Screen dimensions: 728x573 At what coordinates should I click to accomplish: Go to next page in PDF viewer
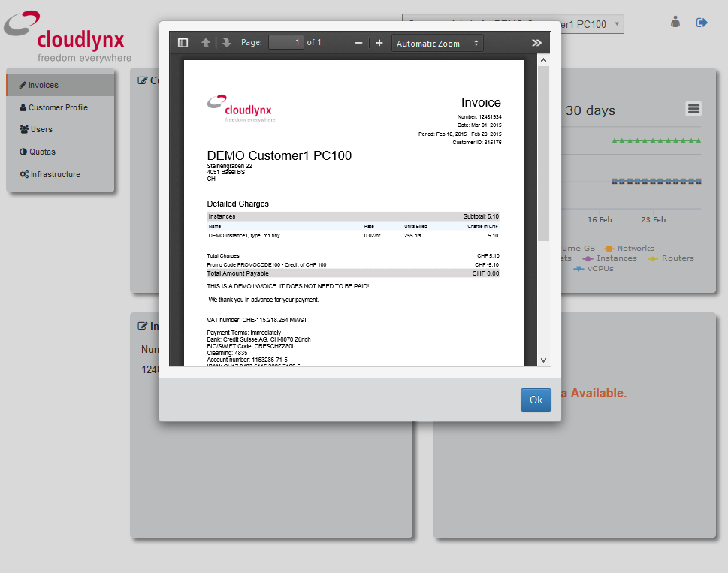click(x=227, y=43)
